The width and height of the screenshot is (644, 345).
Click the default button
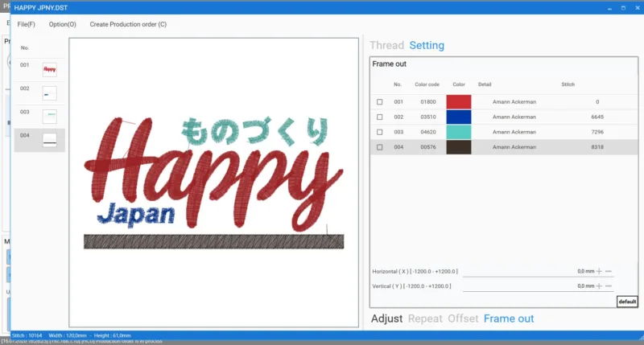pos(627,302)
